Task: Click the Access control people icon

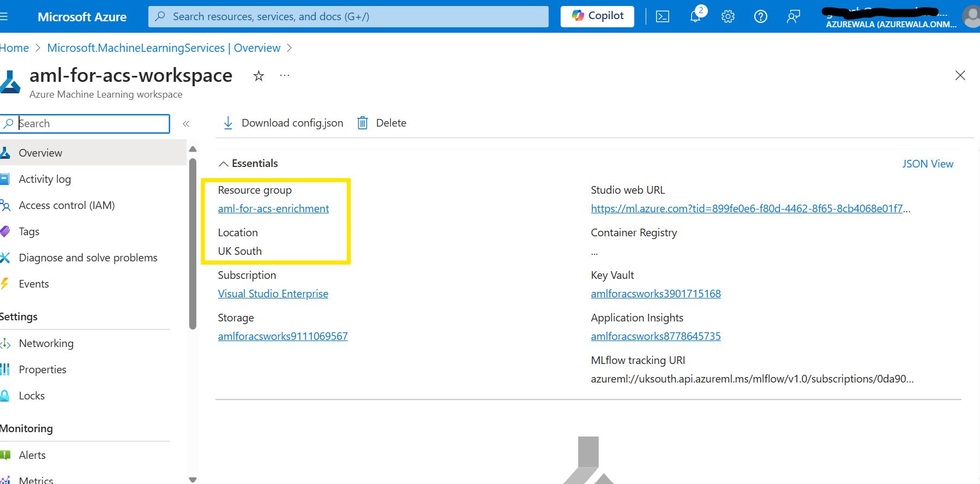Action: tap(5, 205)
